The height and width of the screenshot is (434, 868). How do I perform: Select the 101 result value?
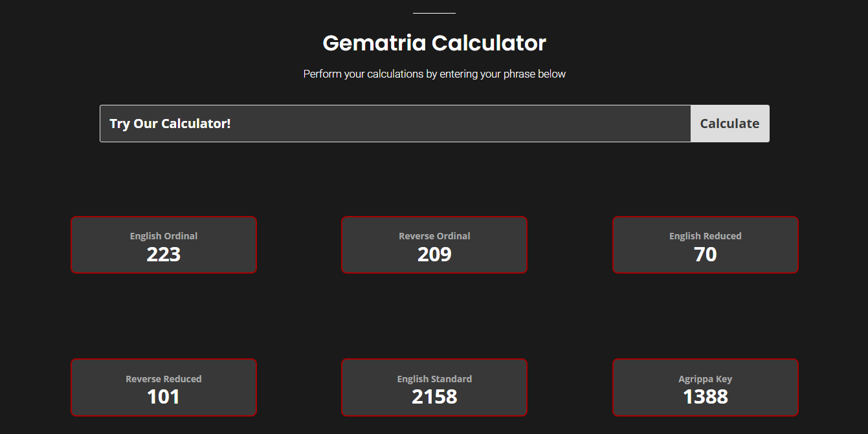pyautogui.click(x=164, y=396)
